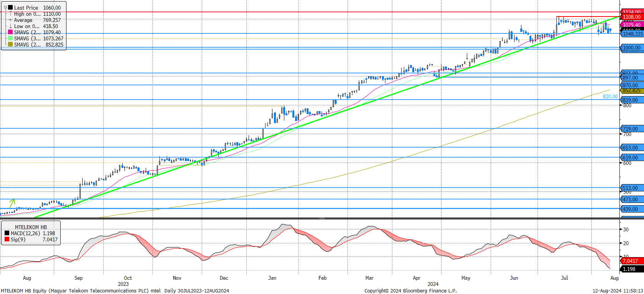
Task: Select the blue 619.00 level tag
Action: pyautogui.click(x=632, y=158)
